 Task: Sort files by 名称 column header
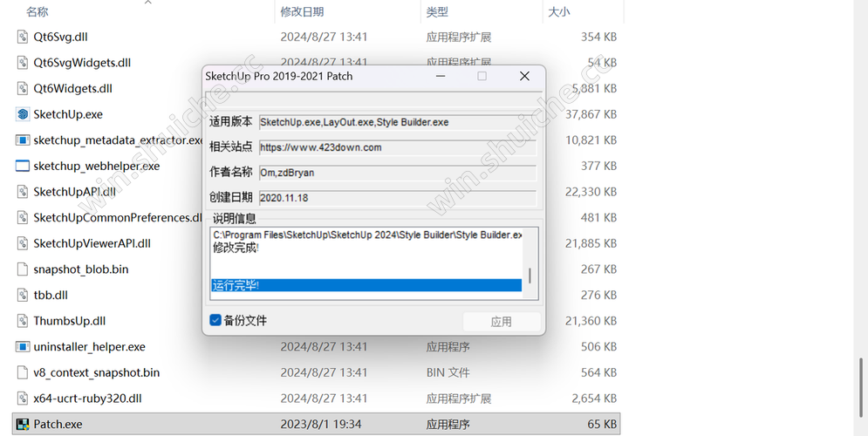[x=38, y=12]
